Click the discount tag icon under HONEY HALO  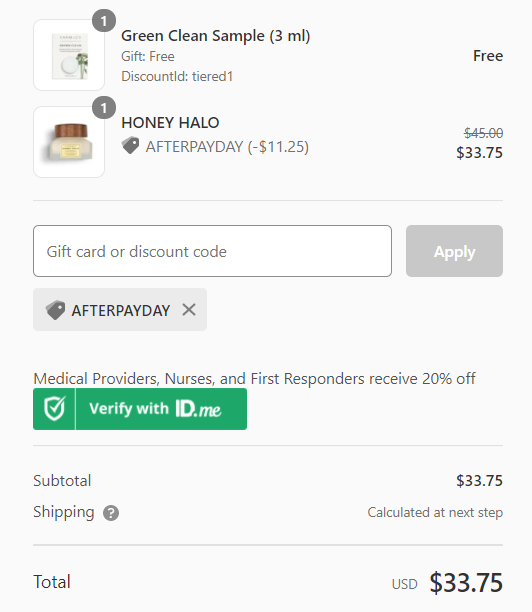(130, 146)
